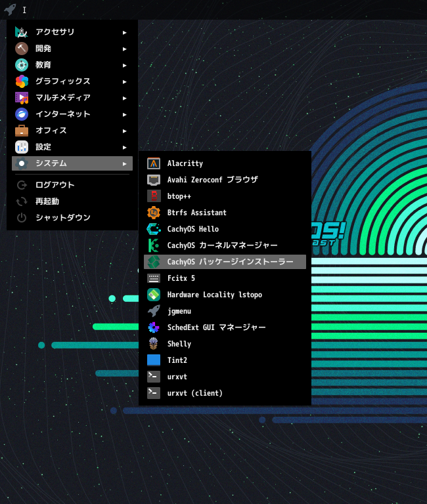Click the ログアウト arrow icon

(x=22, y=185)
